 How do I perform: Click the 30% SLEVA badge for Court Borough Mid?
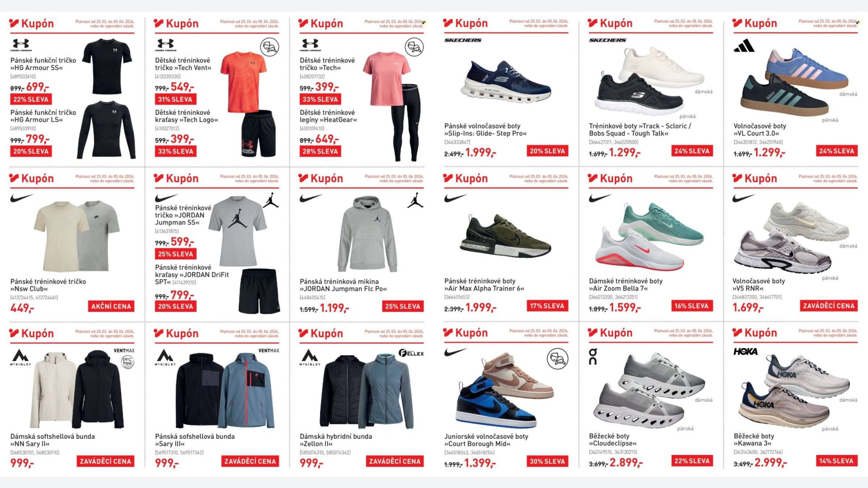tap(547, 461)
